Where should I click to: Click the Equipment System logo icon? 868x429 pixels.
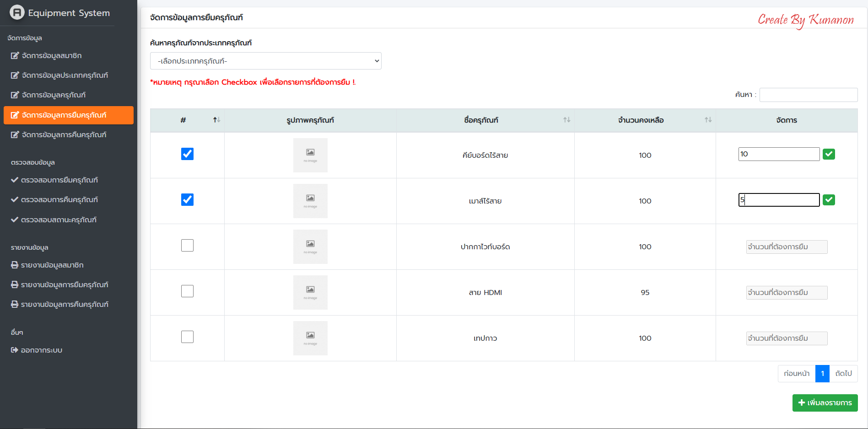(17, 12)
